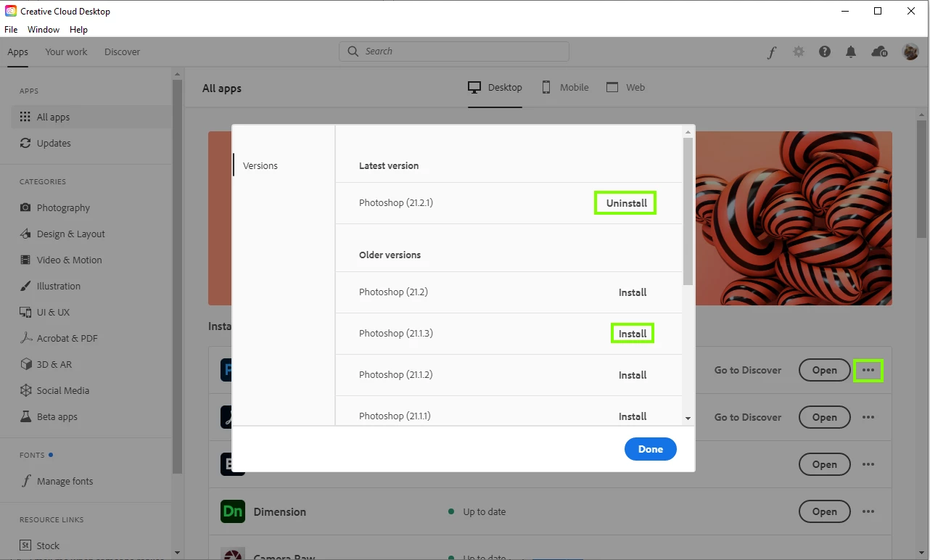Install Photoshop (21.1.1)
Image resolution: width=930 pixels, height=560 pixels.
[633, 416]
